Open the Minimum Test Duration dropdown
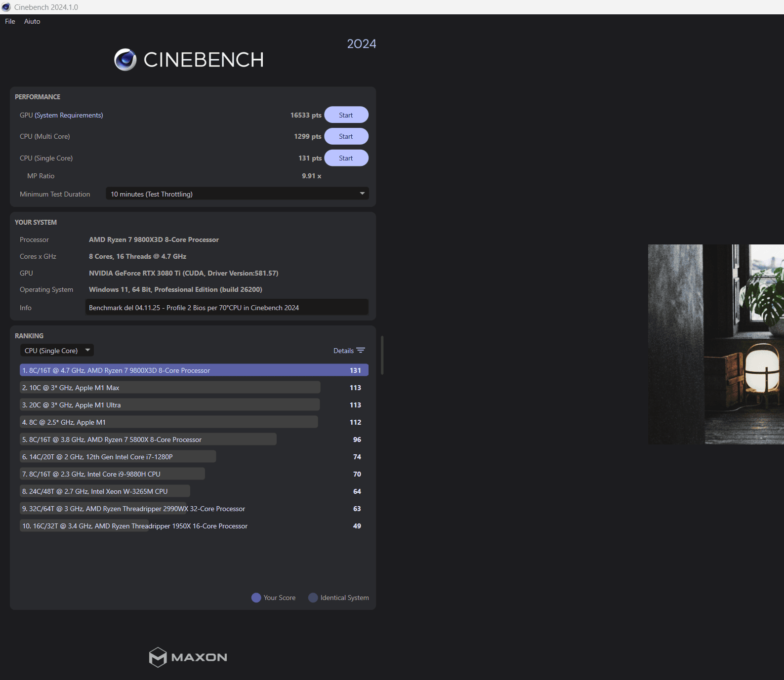Image resolution: width=784 pixels, height=680 pixels. point(237,194)
